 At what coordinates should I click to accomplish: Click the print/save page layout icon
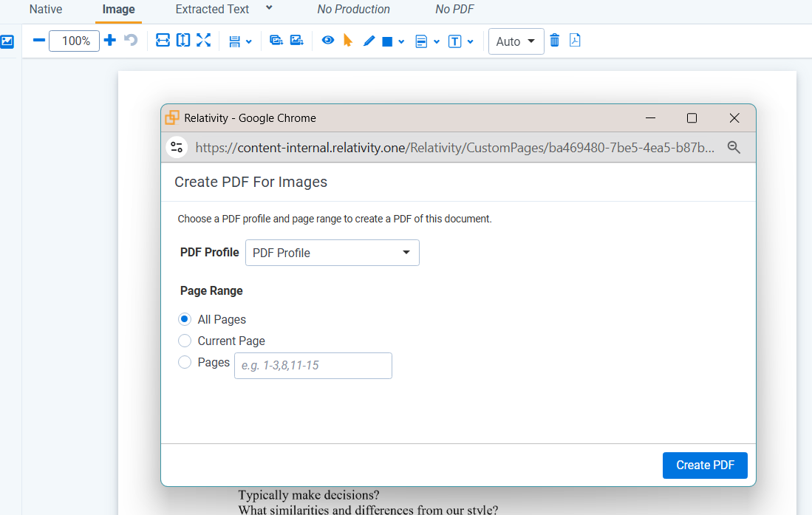pos(235,41)
